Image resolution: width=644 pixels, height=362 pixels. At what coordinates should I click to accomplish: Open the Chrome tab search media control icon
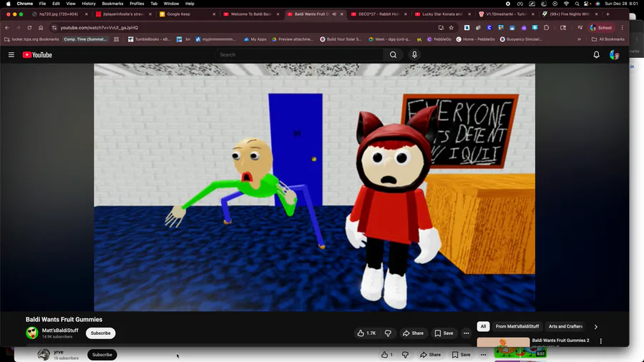click(580, 27)
